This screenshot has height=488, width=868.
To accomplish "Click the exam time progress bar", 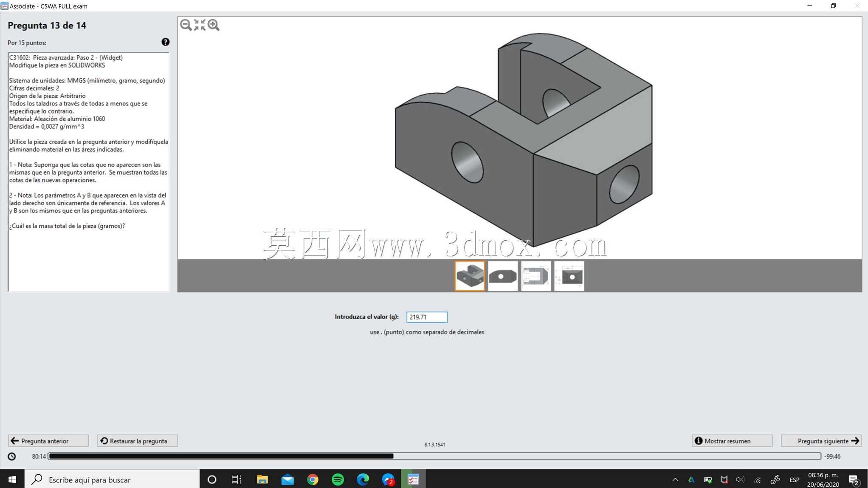I will click(434, 456).
